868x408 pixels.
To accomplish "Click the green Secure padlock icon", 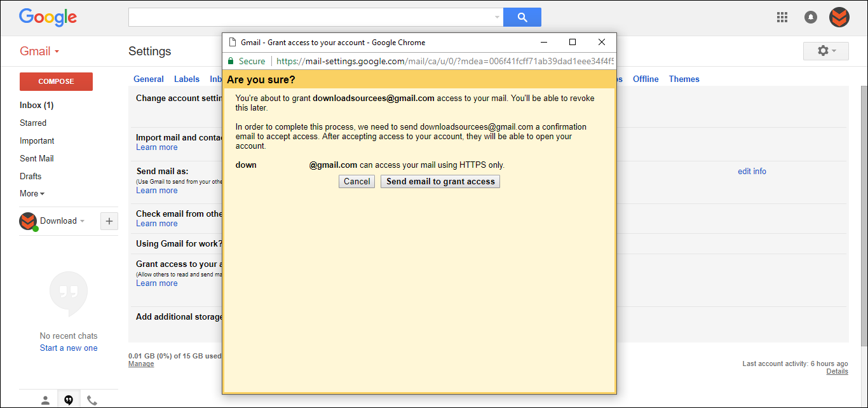I will [x=231, y=61].
